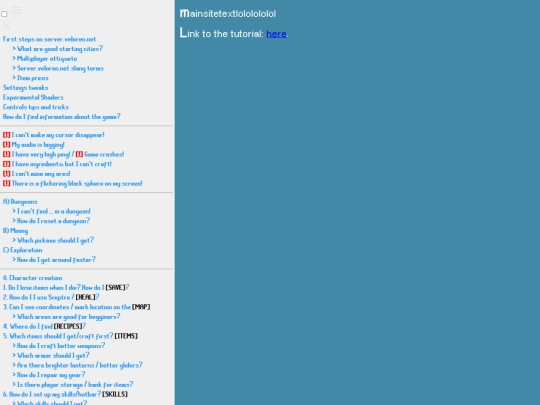Open 'Are there brighter lanterns / better gliders?'
The image size is (540, 405).
point(77,365)
